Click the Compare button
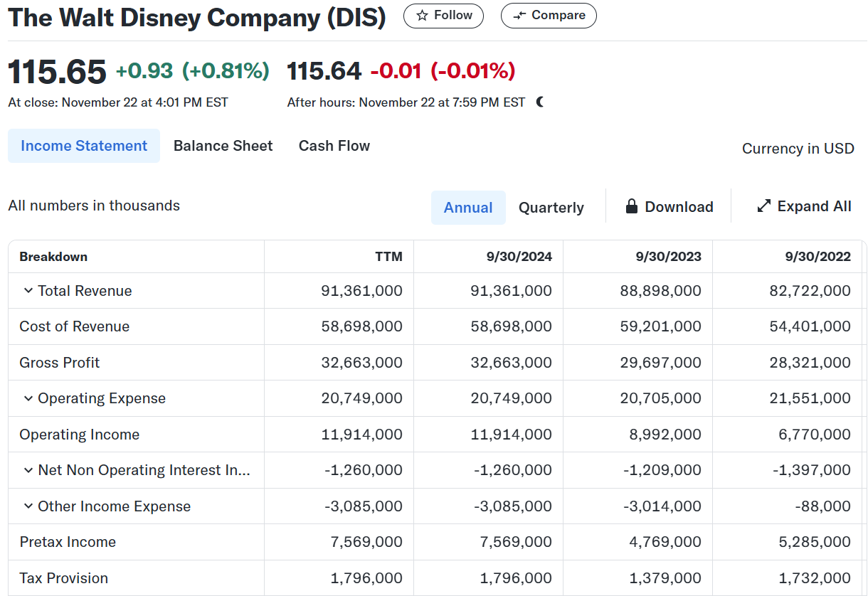 (x=549, y=16)
